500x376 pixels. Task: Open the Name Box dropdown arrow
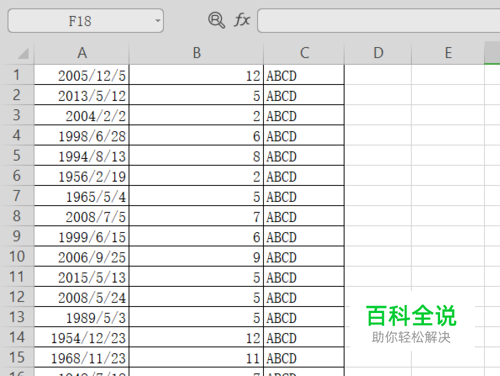click(x=158, y=21)
